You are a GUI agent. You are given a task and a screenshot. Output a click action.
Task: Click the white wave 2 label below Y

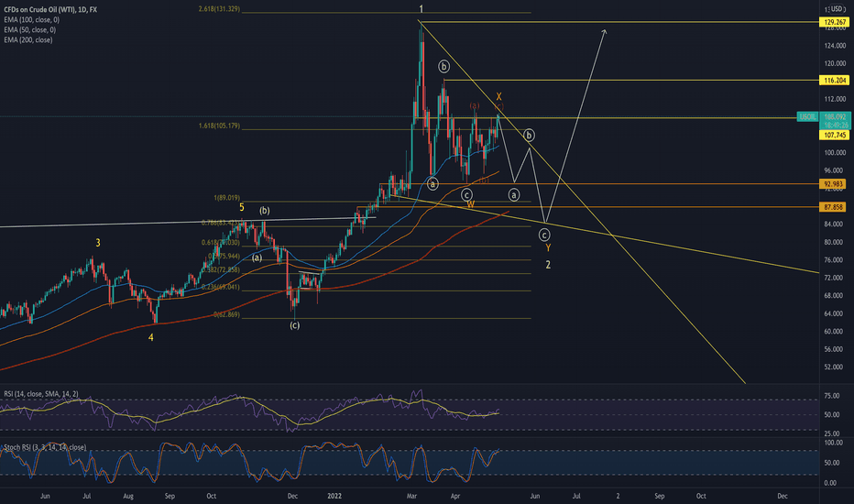[x=548, y=265]
